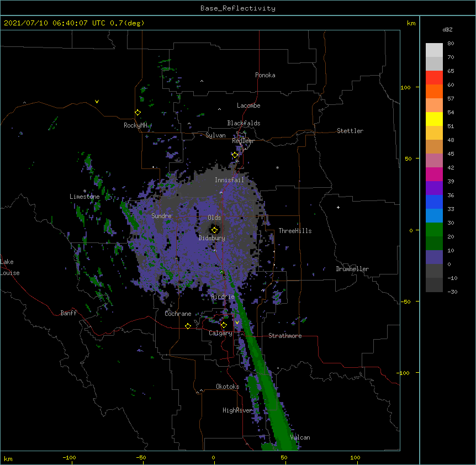Click the Cochrane city label
The width and height of the screenshot is (476, 465).
tap(178, 314)
